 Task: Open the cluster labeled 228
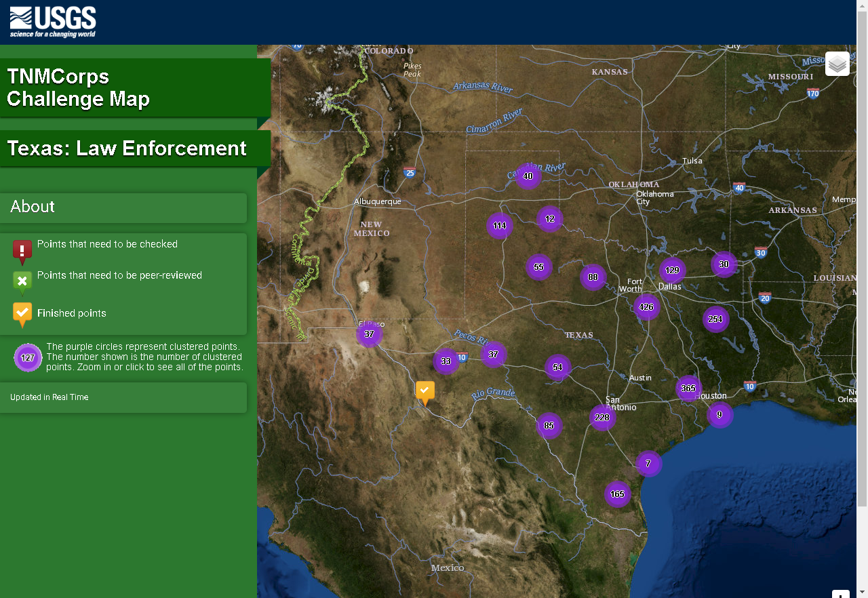[x=602, y=418]
